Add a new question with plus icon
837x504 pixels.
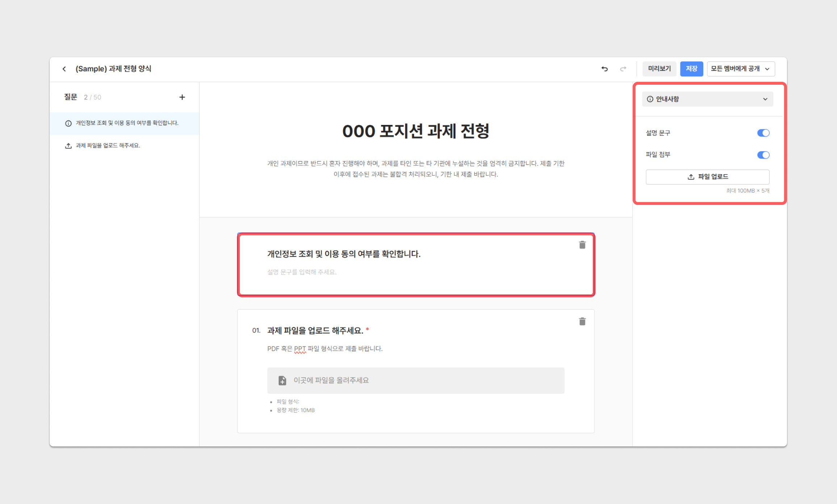pos(182,97)
